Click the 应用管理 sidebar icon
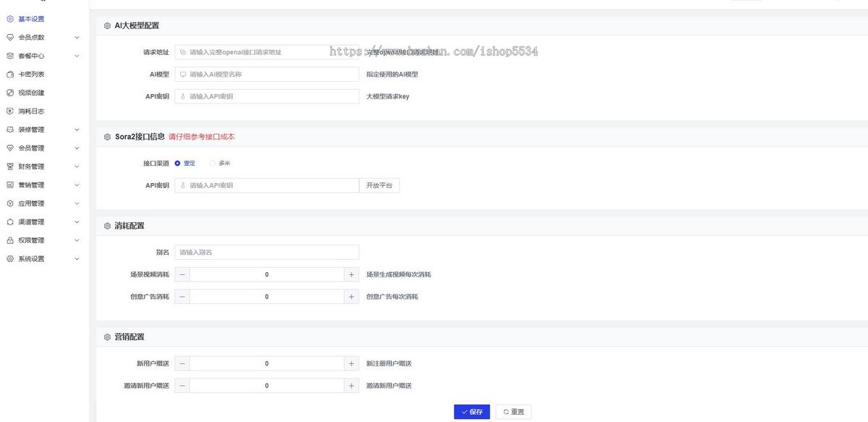 click(x=10, y=203)
